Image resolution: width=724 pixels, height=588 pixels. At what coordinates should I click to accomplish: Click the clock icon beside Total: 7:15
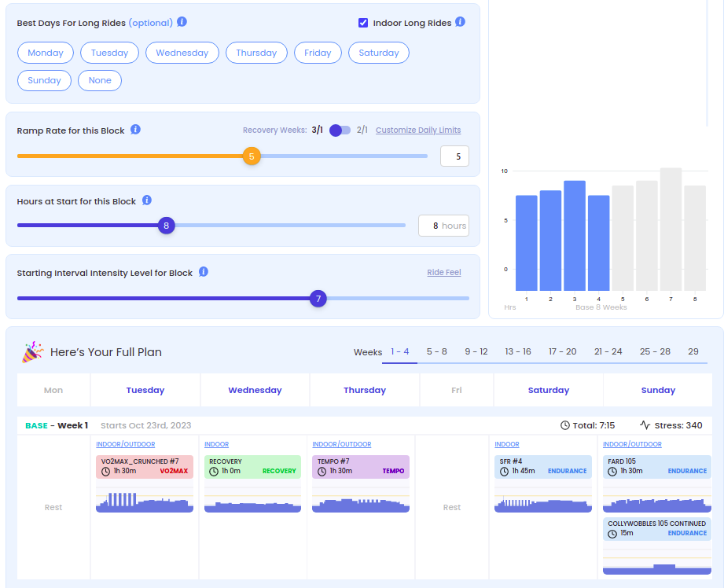click(x=564, y=425)
